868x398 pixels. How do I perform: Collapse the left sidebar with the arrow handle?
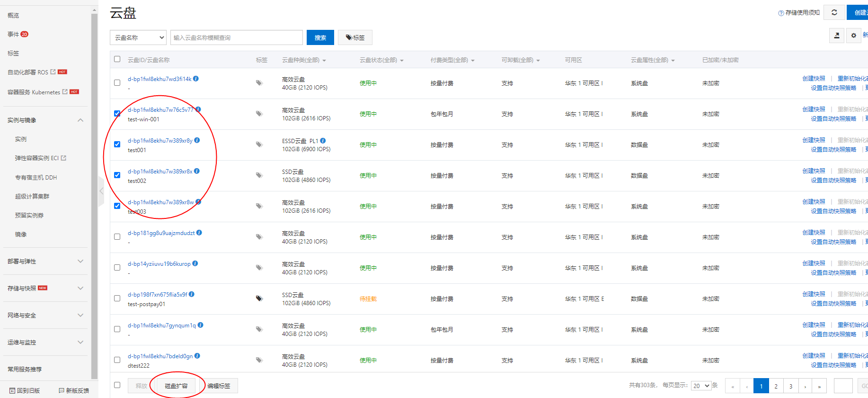101,191
